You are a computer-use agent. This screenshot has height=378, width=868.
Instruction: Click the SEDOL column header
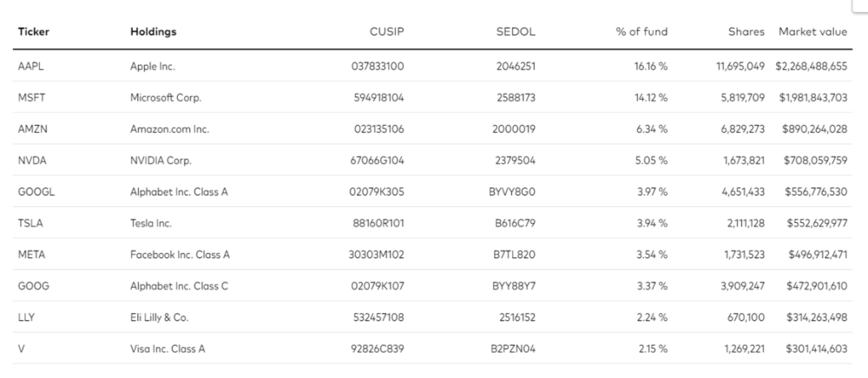click(x=516, y=31)
